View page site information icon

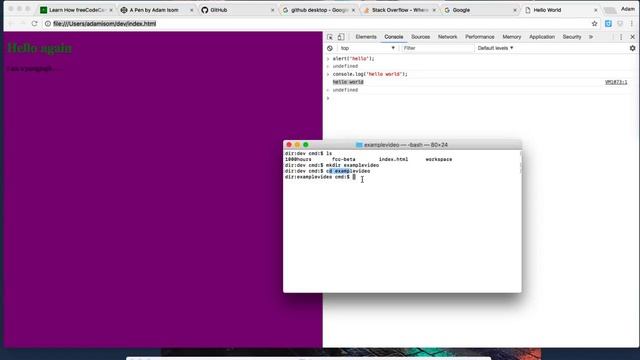point(48,24)
